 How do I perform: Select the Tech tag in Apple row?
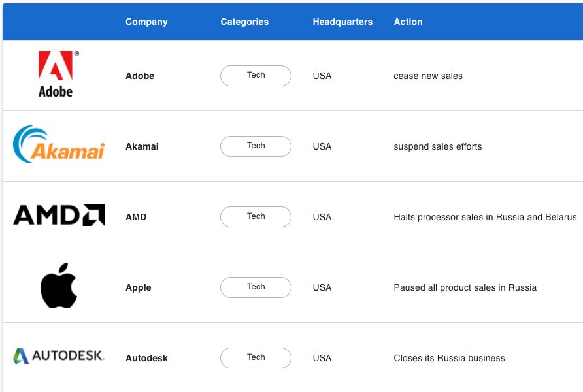point(256,287)
